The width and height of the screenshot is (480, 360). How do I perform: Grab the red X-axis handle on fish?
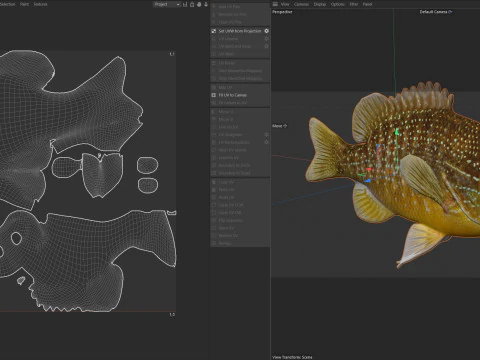[x=369, y=170]
